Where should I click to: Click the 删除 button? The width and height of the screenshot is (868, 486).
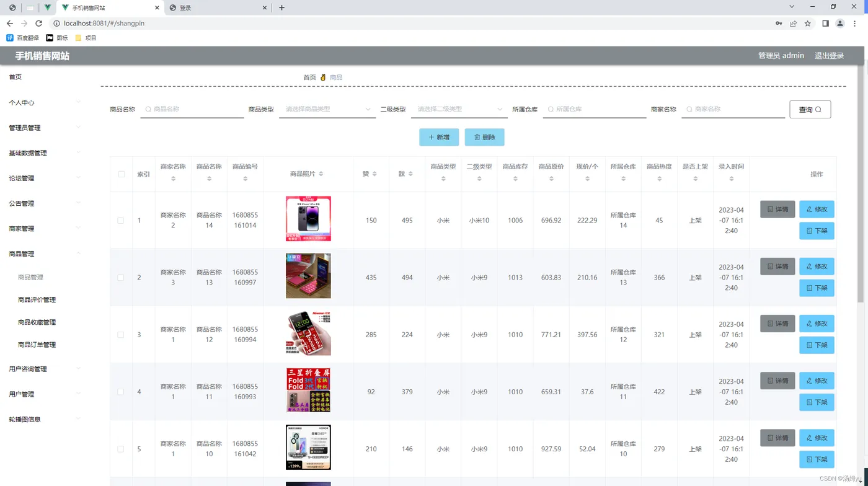pos(484,138)
